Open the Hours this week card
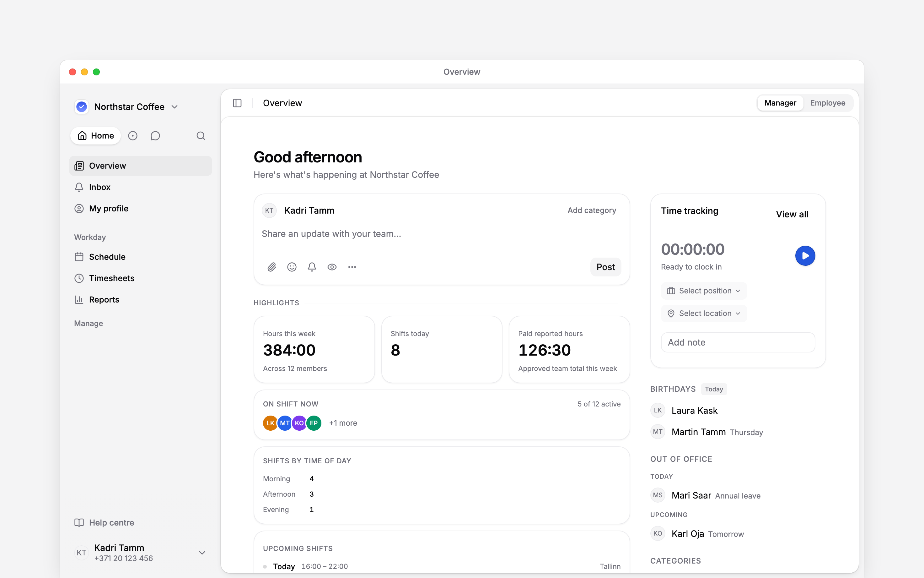Viewport: 924px width, 578px height. pyautogui.click(x=314, y=349)
